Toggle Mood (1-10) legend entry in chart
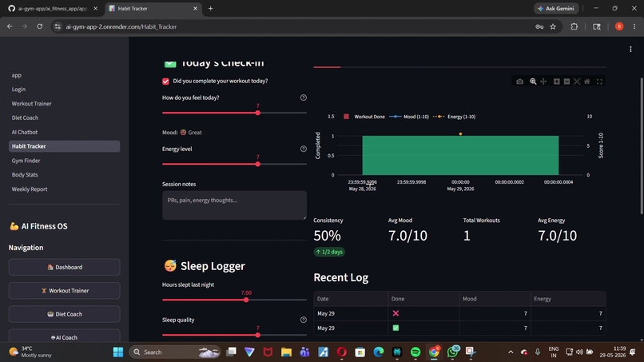Screen dimensions: 644x362 click(x=408, y=117)
